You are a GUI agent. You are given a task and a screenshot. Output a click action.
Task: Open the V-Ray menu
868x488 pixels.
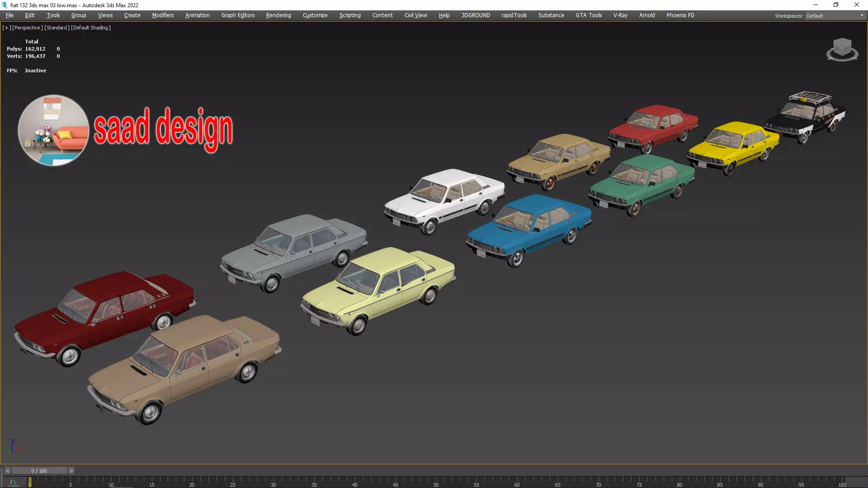pyautogui.click(x=620, y=15)
